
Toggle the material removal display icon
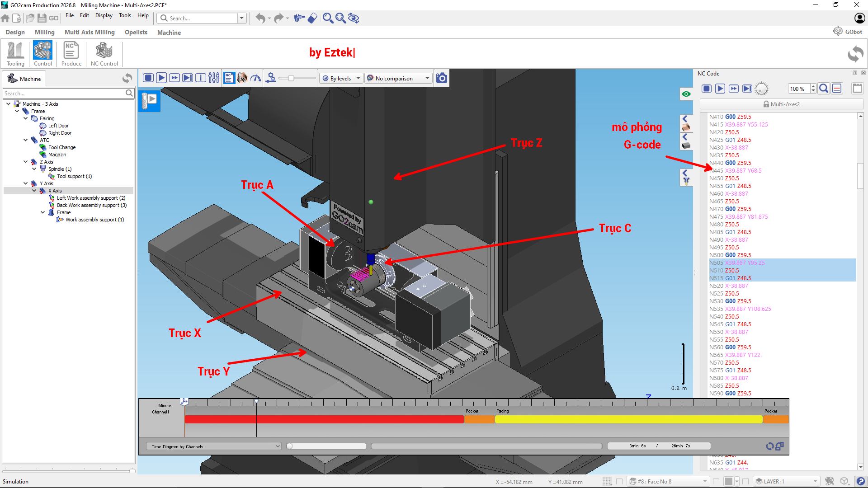tap(242, 78)
